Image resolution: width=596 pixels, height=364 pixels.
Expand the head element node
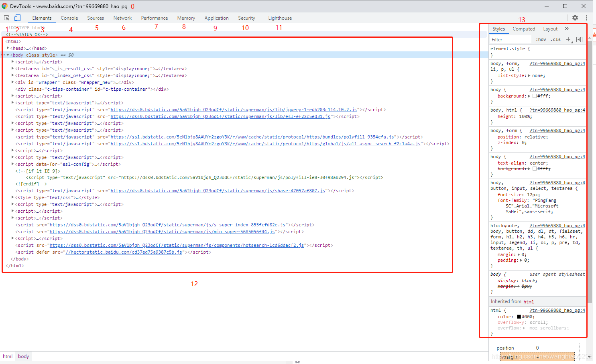[8, 48]
